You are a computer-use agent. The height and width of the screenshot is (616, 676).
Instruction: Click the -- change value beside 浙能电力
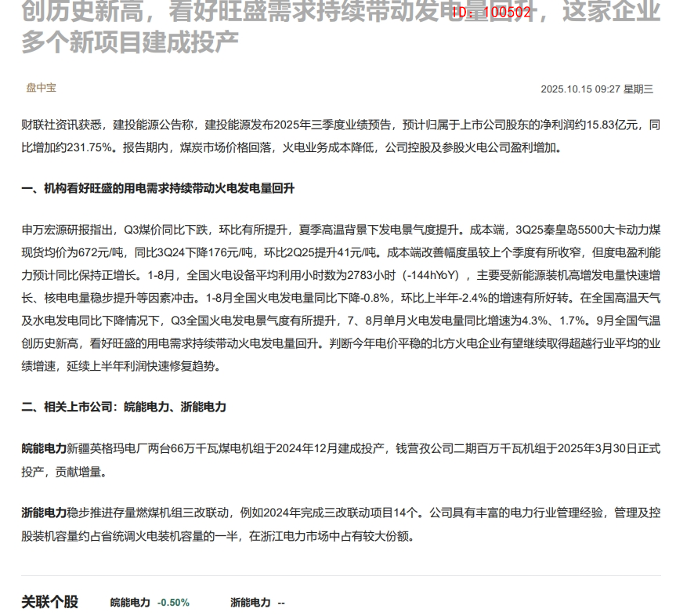click(281, 603)
